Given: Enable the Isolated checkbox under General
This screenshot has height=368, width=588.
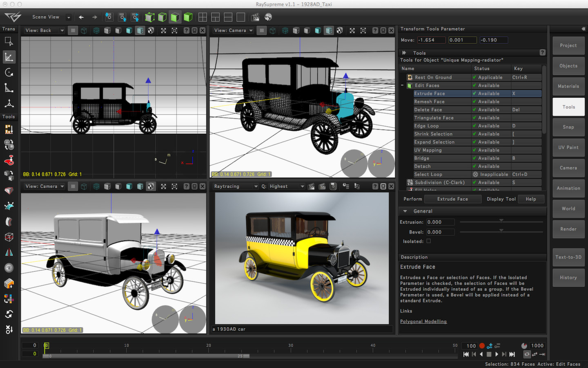Looking at the screenshot, I should 428,241.
